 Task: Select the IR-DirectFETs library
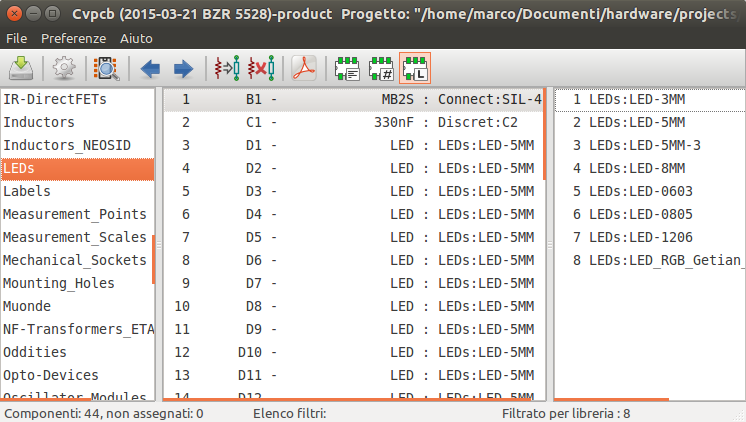(78, 99)
